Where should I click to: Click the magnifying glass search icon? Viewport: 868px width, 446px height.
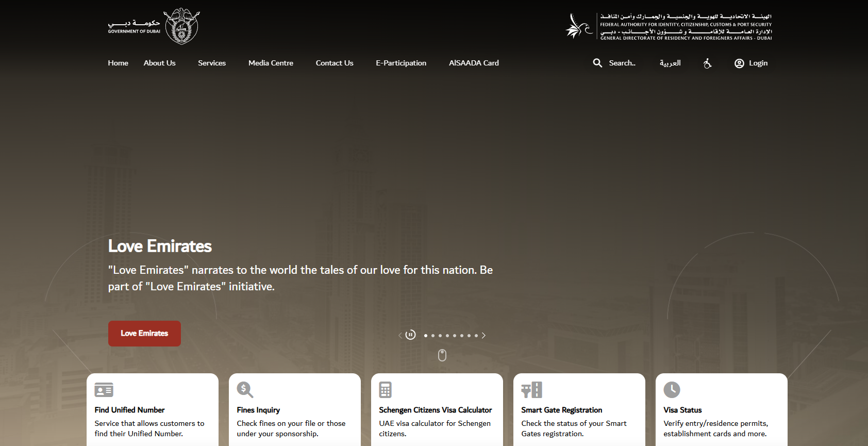[x=597, y=63]
